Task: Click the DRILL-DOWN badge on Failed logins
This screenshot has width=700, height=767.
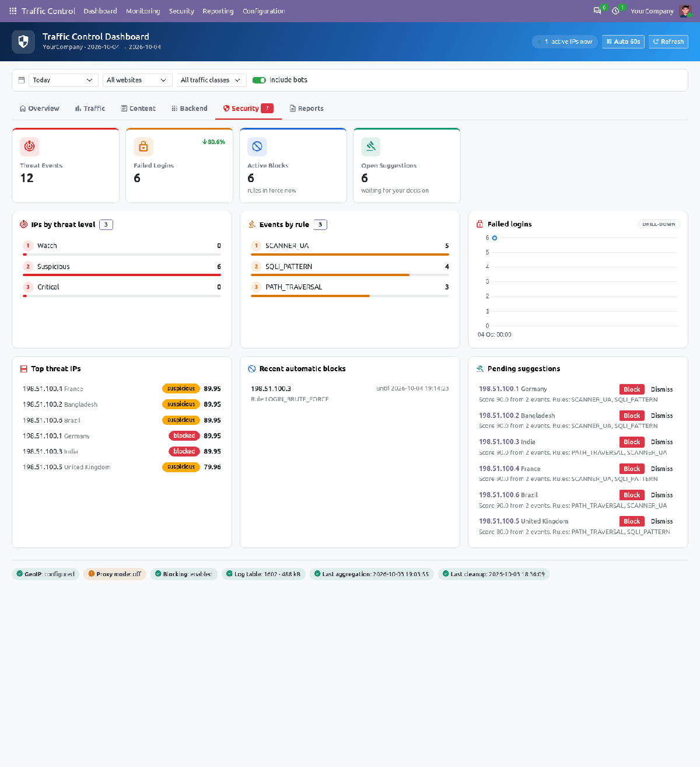Action: 659,224
